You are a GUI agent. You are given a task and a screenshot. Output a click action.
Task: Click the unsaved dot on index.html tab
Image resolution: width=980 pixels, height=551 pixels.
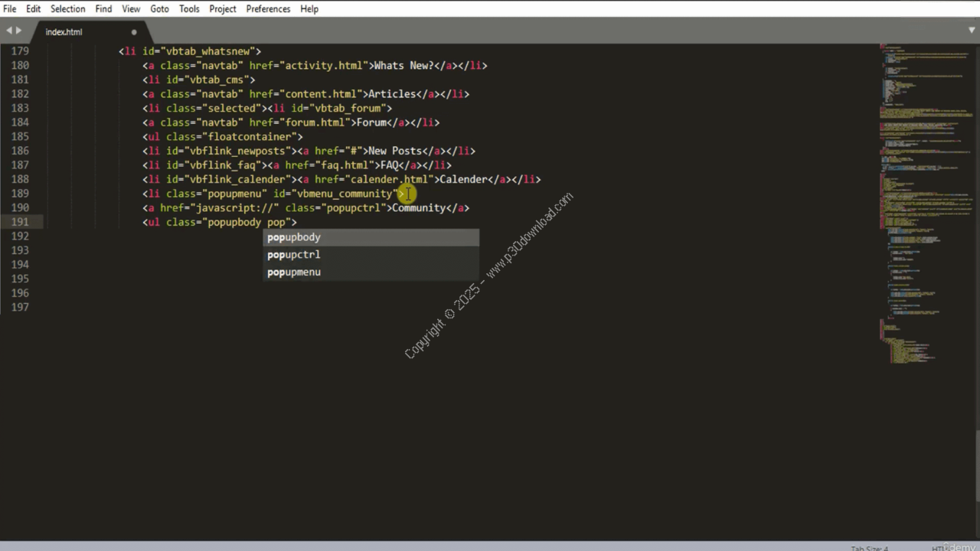[x=134, y=32]
